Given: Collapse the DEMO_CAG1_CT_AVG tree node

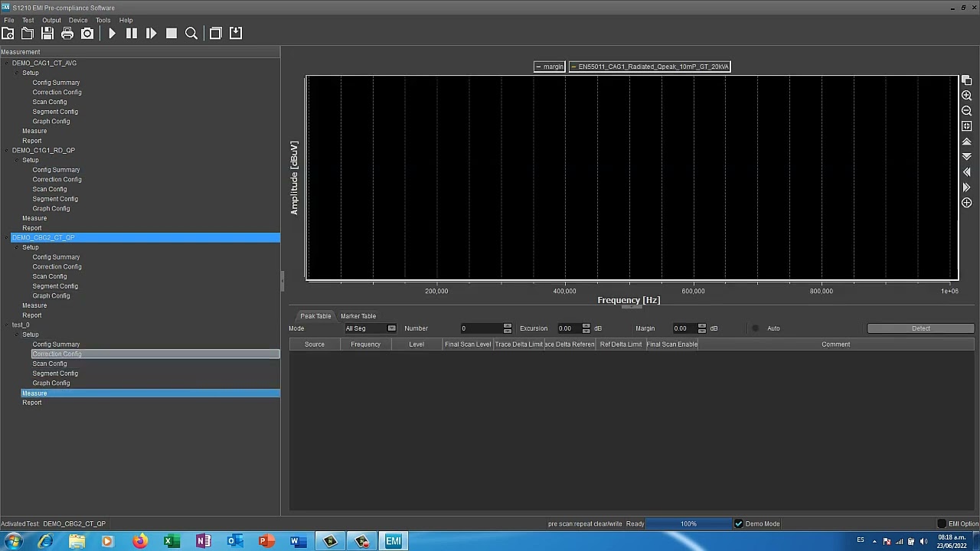Looking at the screenshot, I should 7,63.
